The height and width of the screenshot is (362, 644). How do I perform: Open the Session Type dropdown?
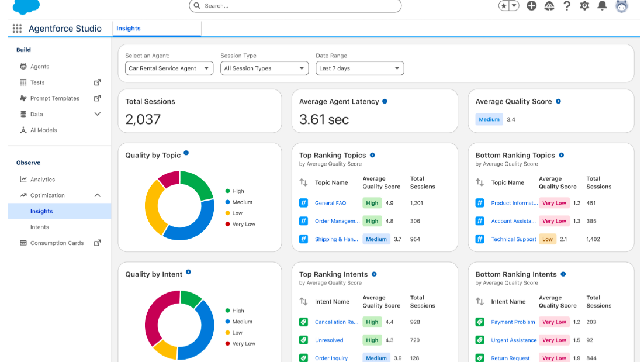coord(264,68)
